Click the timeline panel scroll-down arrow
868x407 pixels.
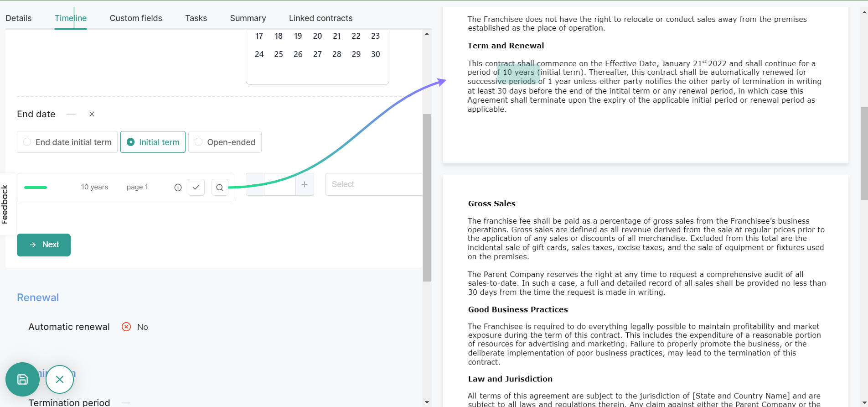(x=427, y=402)
